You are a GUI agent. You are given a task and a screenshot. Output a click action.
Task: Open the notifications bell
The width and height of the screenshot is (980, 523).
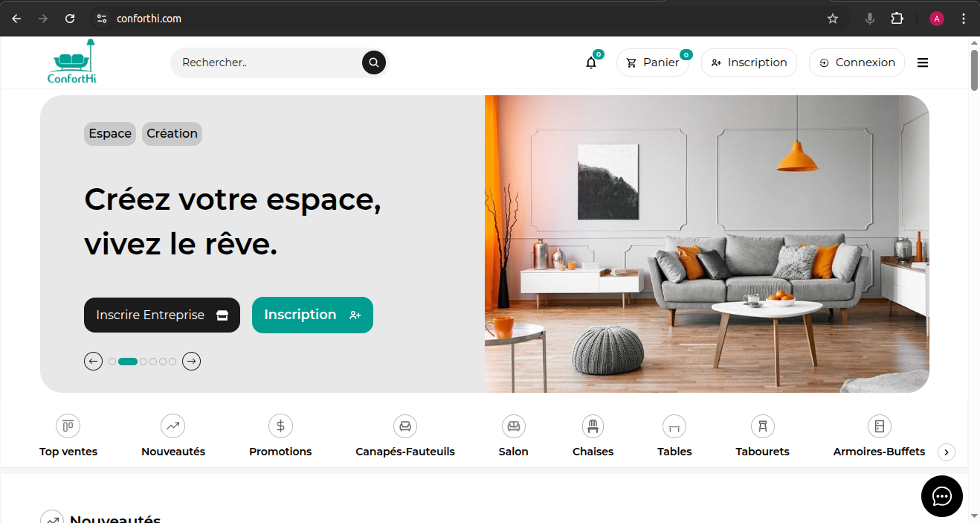point(591,62)
